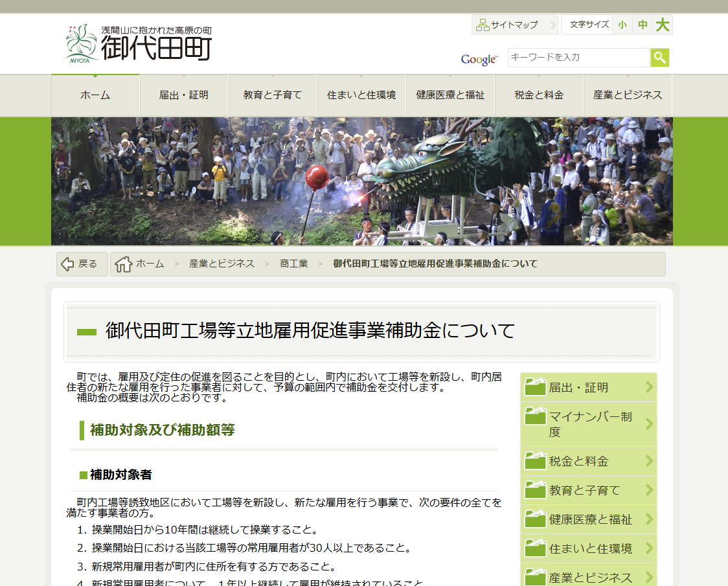Click the dragon festival banner image

pos(361,181)
